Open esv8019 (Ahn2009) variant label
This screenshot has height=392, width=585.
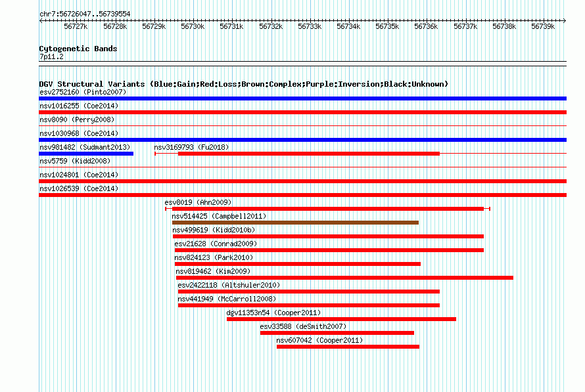point(198,202)
